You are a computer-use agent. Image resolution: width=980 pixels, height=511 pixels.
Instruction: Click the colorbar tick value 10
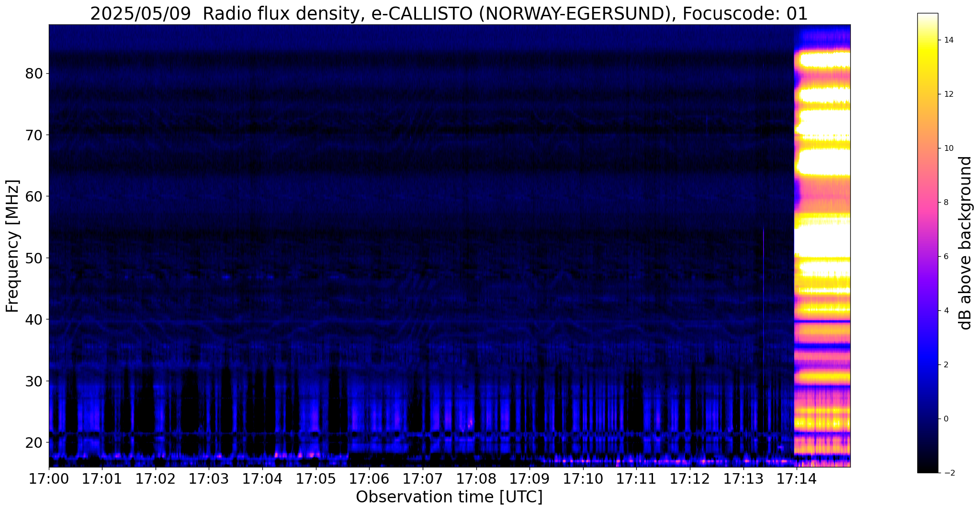[x=947, y=148]
